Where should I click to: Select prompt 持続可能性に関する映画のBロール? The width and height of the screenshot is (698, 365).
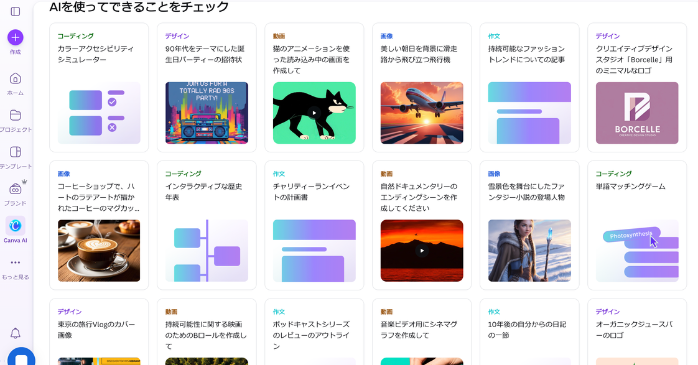206,335
